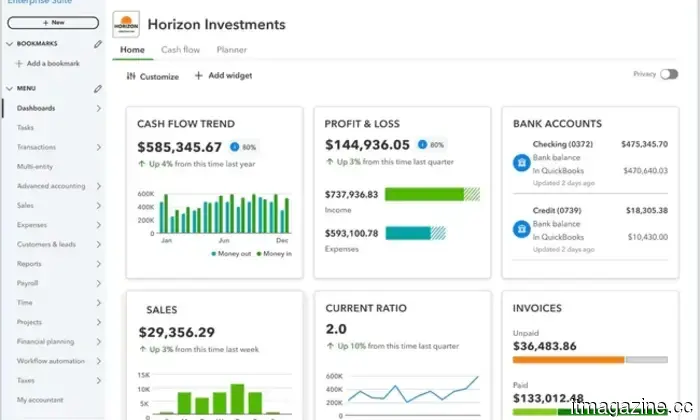This screenshot has width=700, height=420.
Task: Click the Profit & Loss info icon
Action: (423, 146)
